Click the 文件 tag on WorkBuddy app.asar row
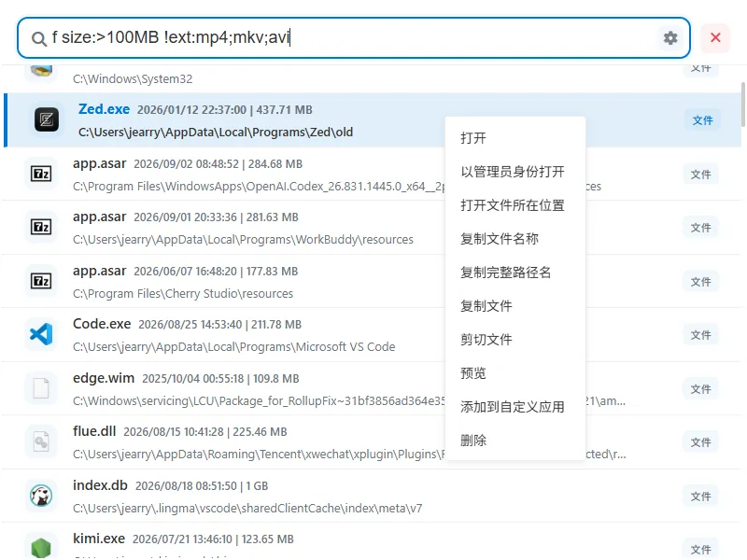The height and width of the screenshot is (560, 747). click(x=701, y=228)
